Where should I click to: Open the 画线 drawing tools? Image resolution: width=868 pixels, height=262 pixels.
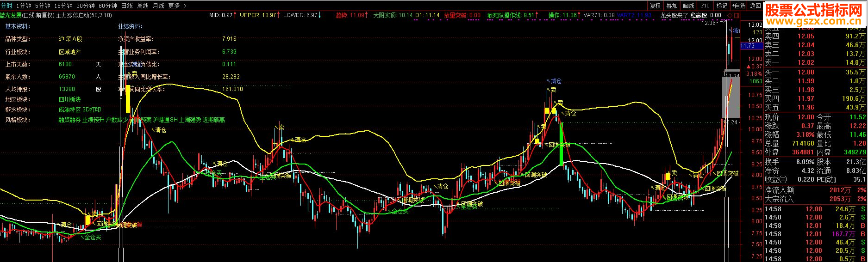click(x=689, y=6)
